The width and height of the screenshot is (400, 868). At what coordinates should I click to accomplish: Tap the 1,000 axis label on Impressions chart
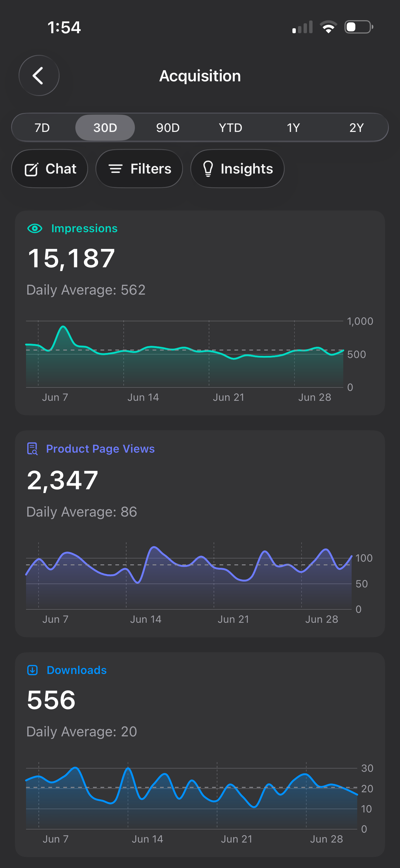click(360, 321)
